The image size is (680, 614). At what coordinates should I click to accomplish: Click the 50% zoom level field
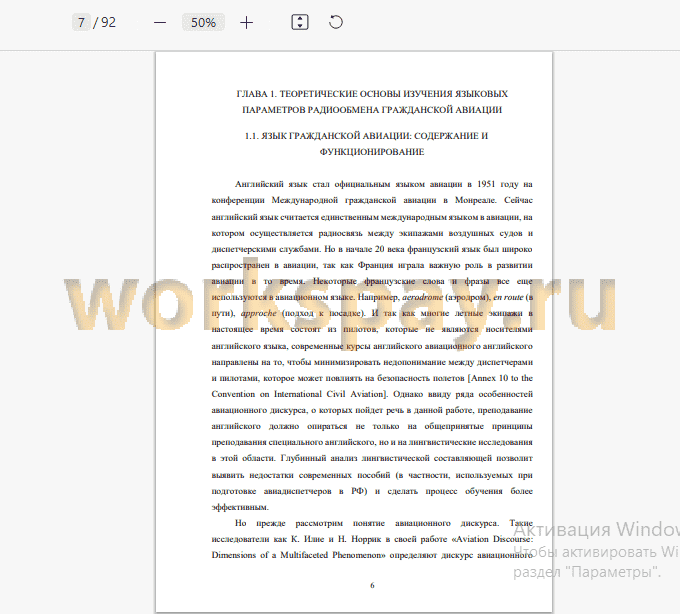[x=203, y=22]
